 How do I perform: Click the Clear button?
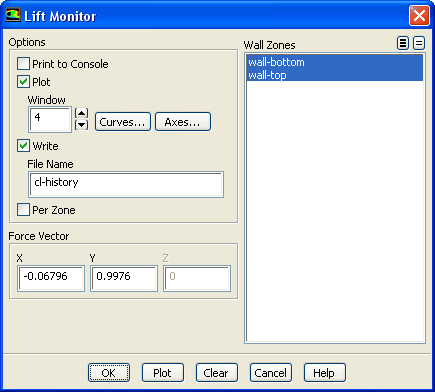pos(217,373)
